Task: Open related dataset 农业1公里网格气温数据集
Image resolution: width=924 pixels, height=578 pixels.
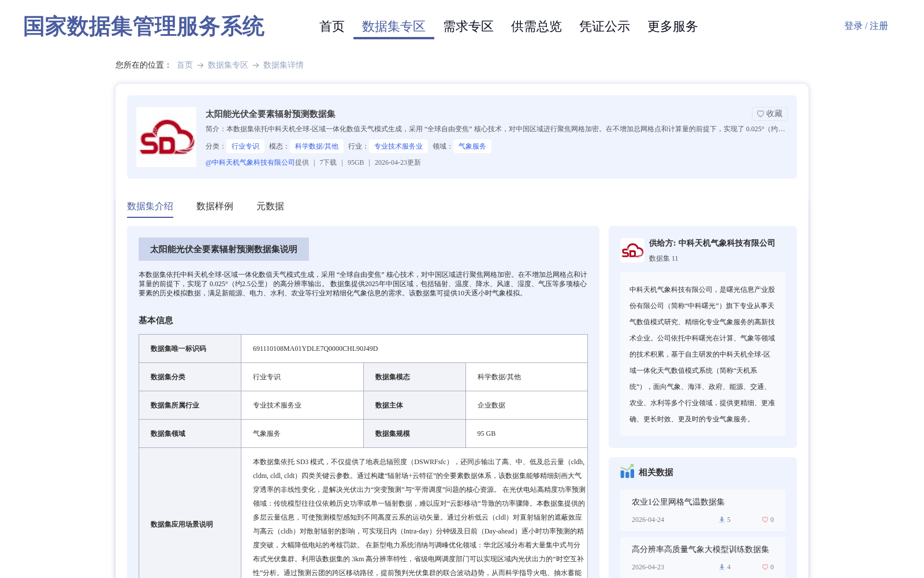Action: 678,502
